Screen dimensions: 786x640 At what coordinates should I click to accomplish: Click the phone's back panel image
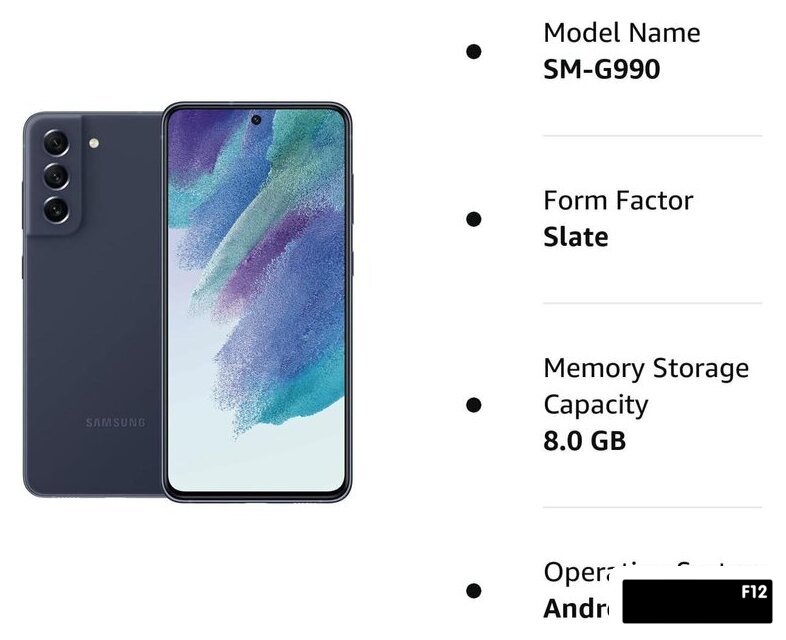(x=93, y=304)
